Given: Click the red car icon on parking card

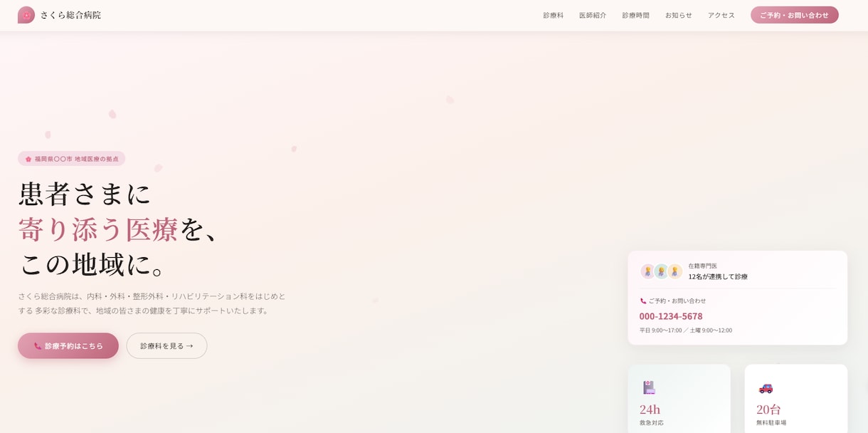Looking at the screenshot, I should [766, 388].
